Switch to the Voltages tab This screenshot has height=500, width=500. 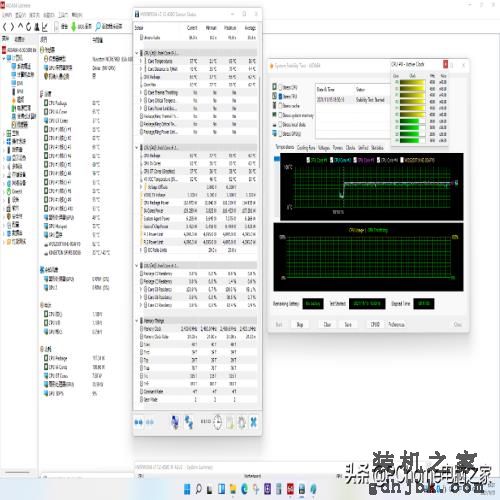[324, 147]
